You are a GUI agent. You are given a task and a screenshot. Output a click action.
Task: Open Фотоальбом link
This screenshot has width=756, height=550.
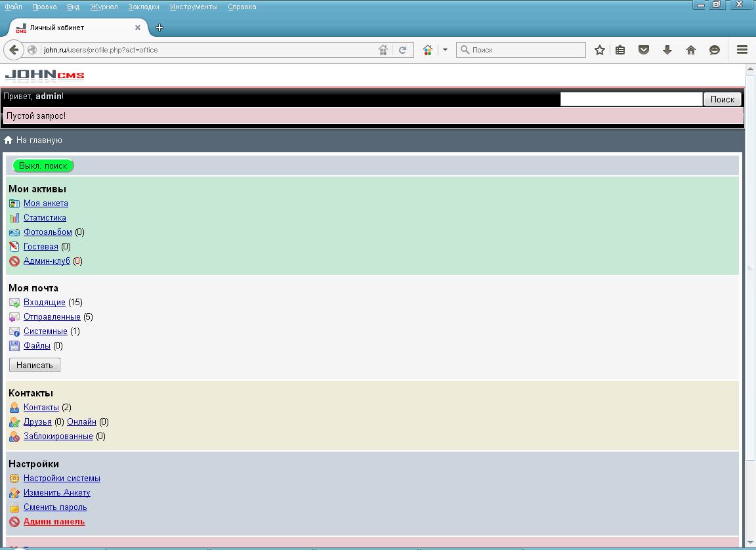(48, 232)
